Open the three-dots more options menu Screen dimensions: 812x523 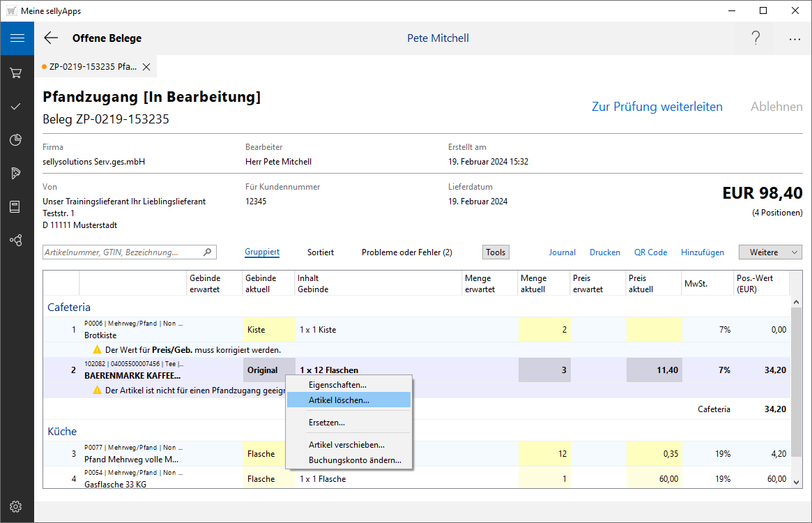click(795, 39)
